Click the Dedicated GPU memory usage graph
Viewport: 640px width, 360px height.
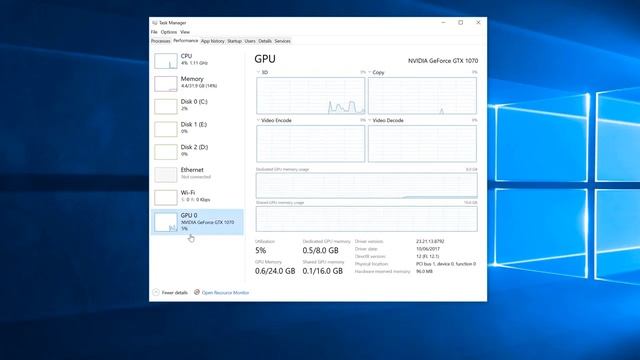coord(367,185)
